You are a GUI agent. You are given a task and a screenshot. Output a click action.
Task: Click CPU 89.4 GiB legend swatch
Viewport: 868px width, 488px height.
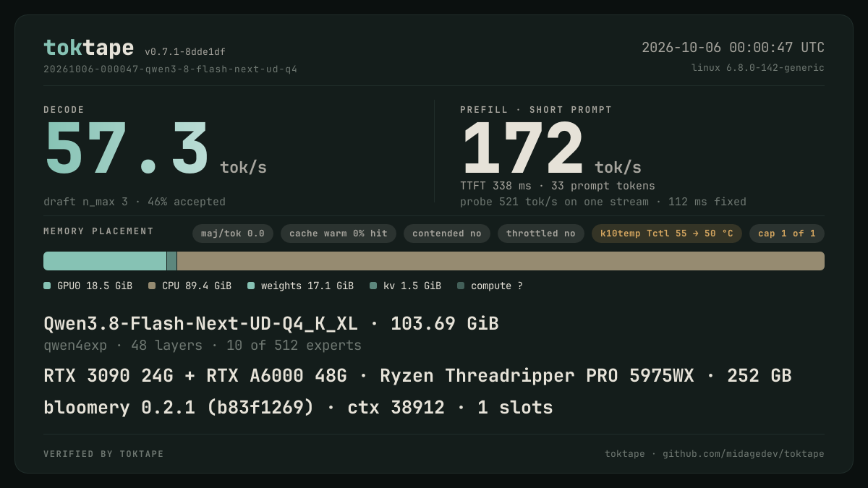point(152,286)
